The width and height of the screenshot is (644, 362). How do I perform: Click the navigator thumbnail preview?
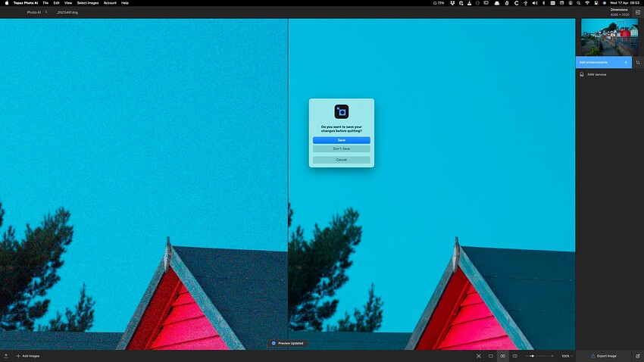pyautogui.click(x=609, y=37)
